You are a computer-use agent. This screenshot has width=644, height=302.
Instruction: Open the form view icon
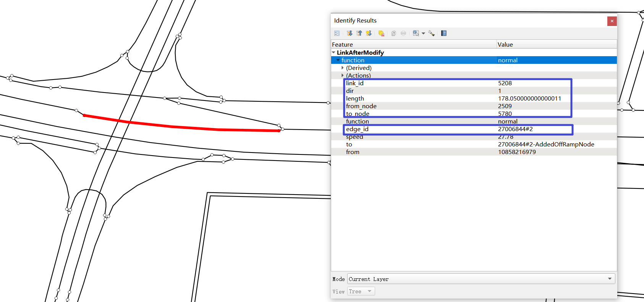pyautogui.click(x=337, y=33)
